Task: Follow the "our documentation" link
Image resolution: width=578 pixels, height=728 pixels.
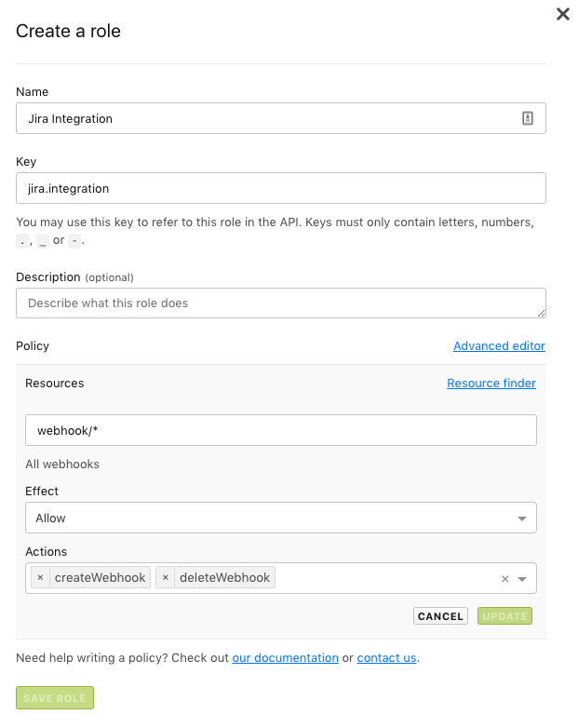Action: [x=285, y=658]
